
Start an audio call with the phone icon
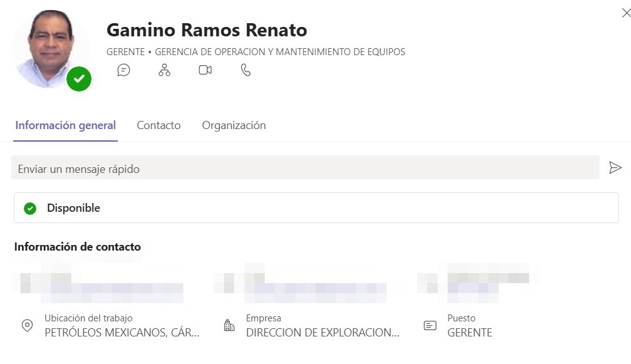(246, 70)
